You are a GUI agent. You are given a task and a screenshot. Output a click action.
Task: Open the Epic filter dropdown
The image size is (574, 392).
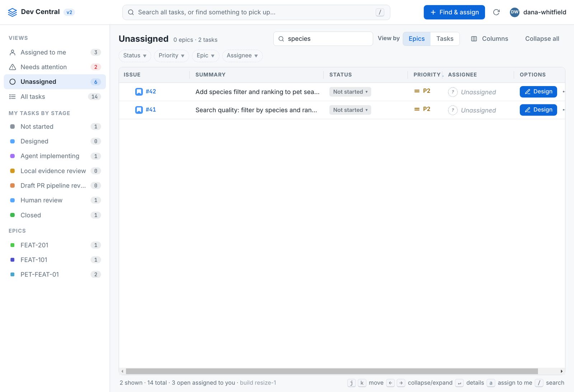tap(206, 56)
